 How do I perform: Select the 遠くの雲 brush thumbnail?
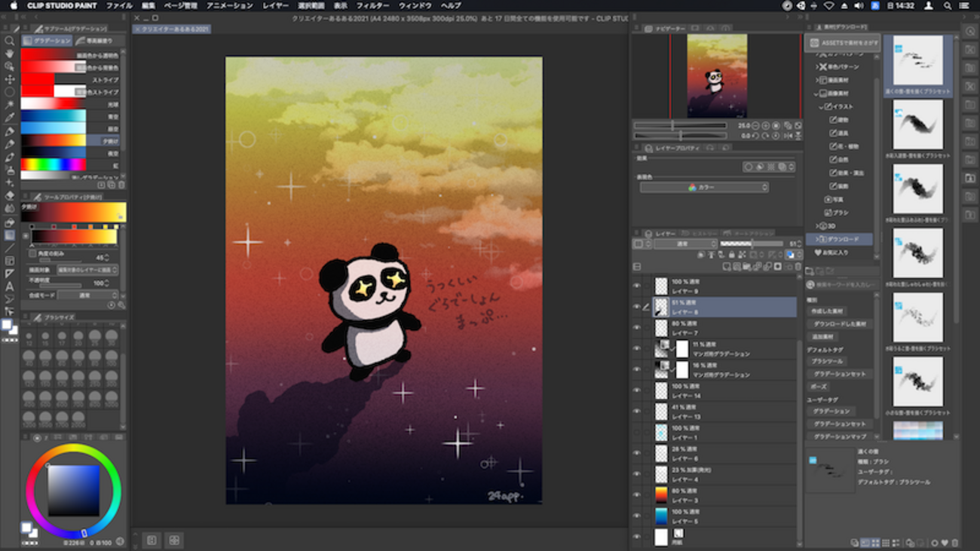917,60
